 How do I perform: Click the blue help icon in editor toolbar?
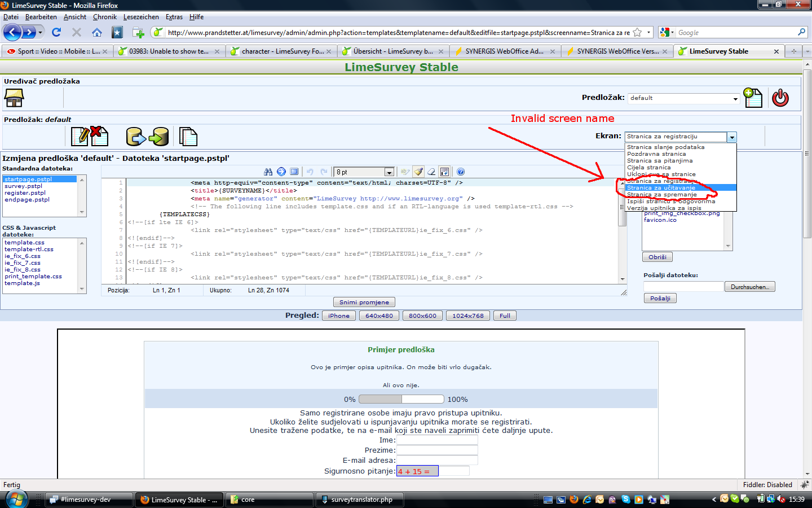(461, 172)
